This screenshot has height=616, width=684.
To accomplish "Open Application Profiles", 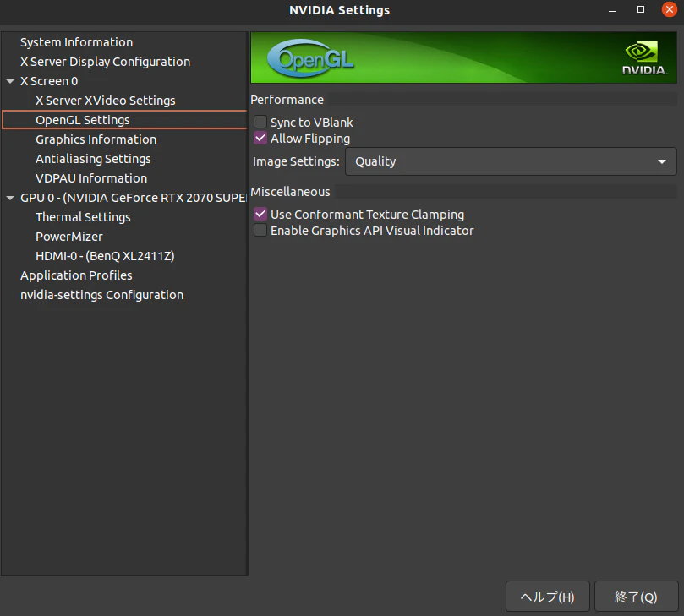I will point(76,275).
